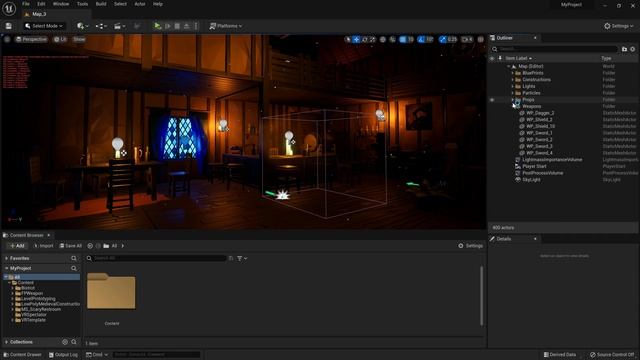Open the viewport options hamburger menu
The width and height of the screenshot is (640, 360).
click(x=7, y=39)
